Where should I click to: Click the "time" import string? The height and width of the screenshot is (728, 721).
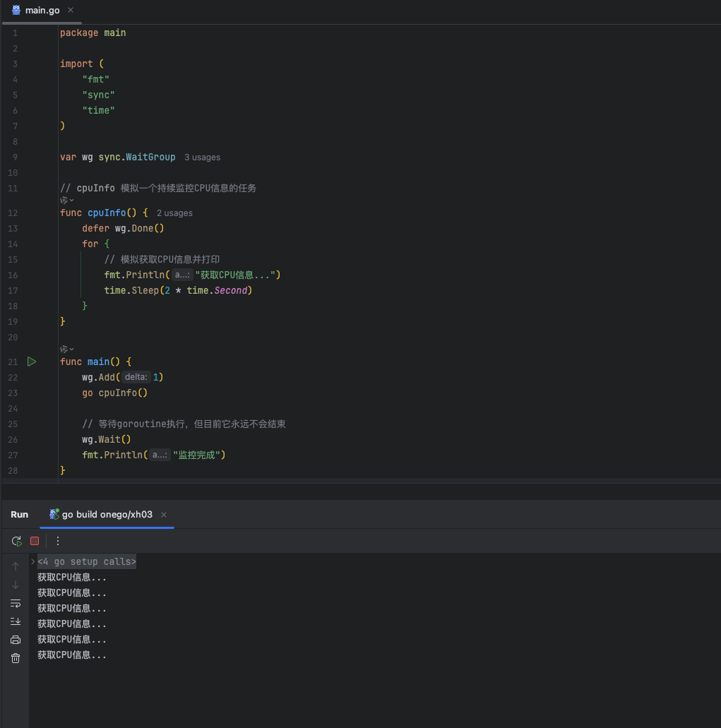click(98, 110)
